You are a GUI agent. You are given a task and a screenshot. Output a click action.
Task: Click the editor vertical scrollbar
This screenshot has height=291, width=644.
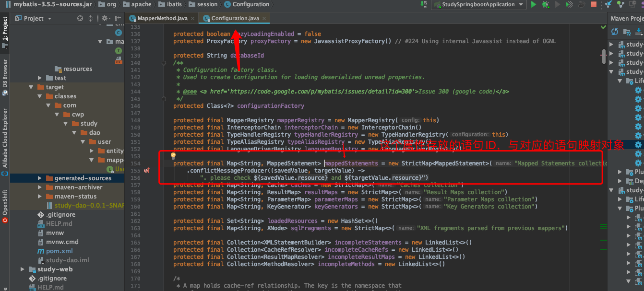coord(604,56)
